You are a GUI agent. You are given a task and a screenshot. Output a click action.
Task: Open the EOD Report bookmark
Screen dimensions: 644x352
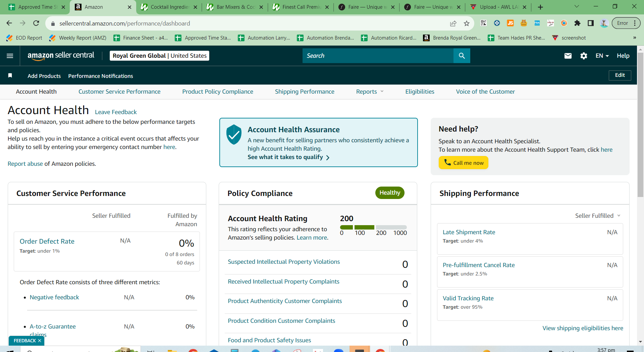24,38
